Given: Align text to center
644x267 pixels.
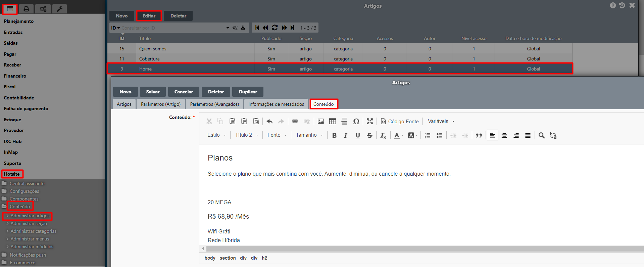Looking at the screenshot, I should [504, 135].
